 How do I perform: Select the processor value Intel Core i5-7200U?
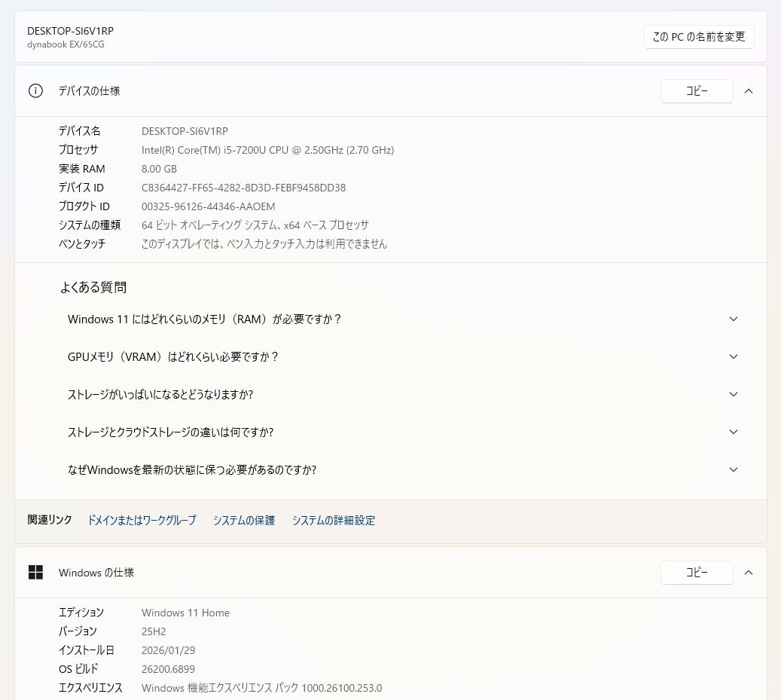[267, 150]
